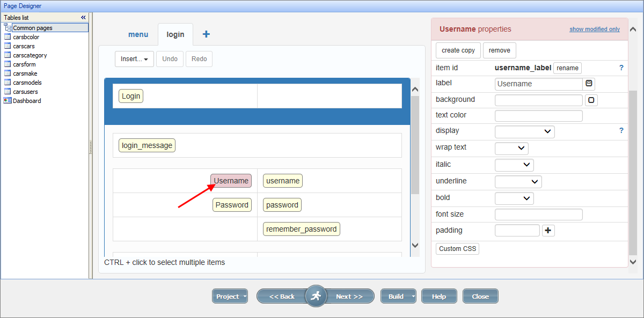Screen dimensions: 644x318
Task: Expand the bold dropdown
Action: pyautogui.click(x=514, y=198)
